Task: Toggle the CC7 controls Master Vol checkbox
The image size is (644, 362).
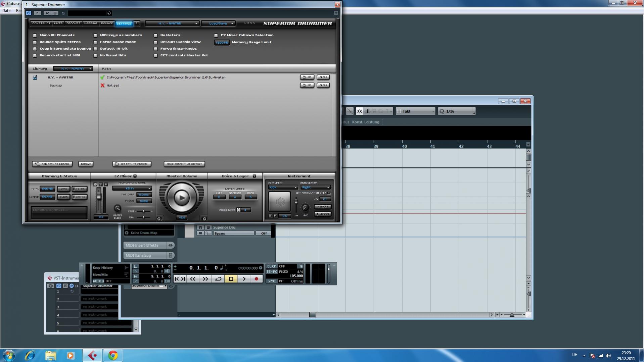Action: pyautogui.click(x=156, y=55)
